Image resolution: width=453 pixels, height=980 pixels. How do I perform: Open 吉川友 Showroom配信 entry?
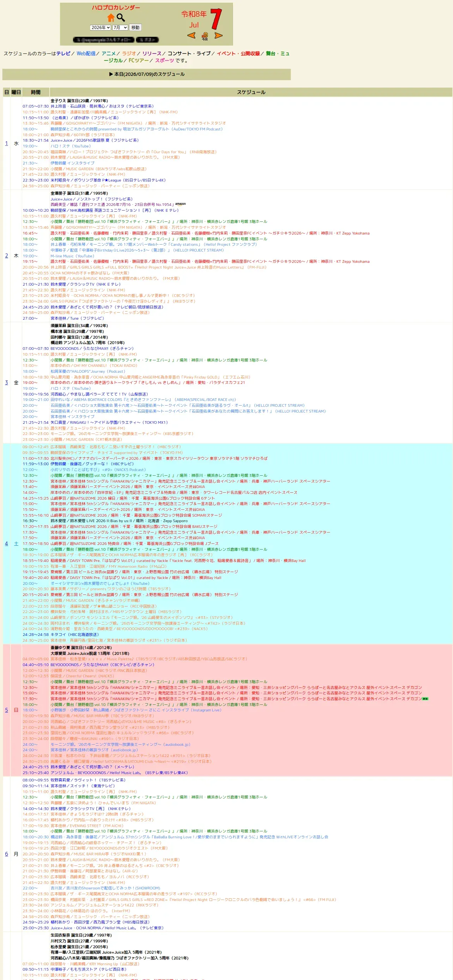(x=105, y=888)
